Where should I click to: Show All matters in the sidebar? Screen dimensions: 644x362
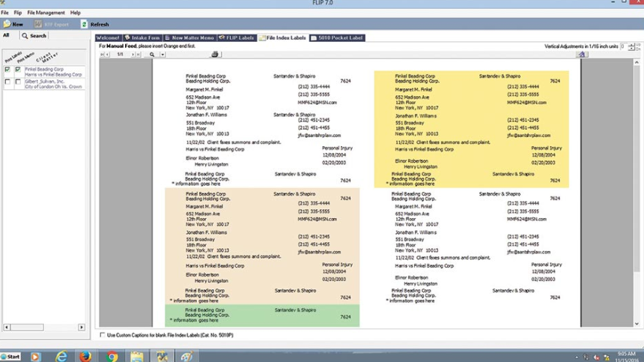tap(6, 35)
